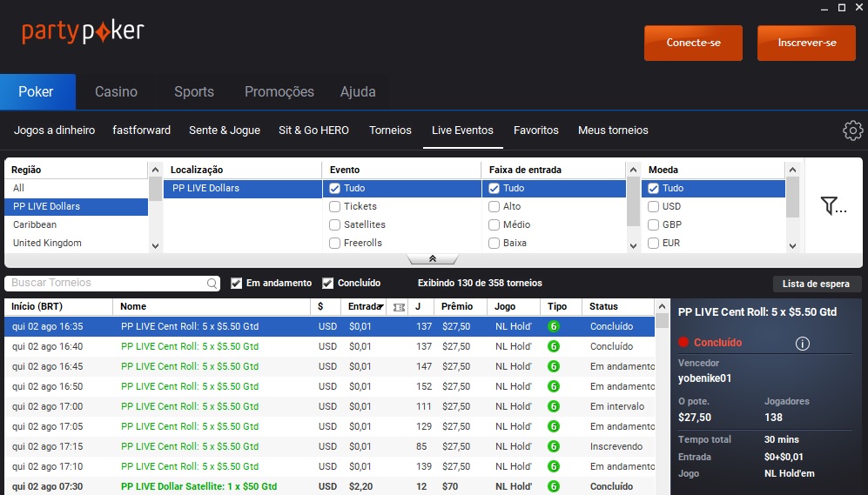Enable the Tickets event filter
This screenshot has width=868, height=495.
[x=334, y=206]
